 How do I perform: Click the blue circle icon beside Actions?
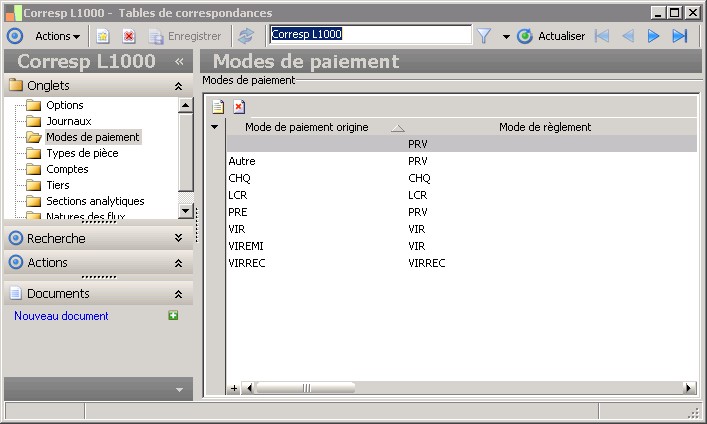pyautogui.click(x=15, y=36)
